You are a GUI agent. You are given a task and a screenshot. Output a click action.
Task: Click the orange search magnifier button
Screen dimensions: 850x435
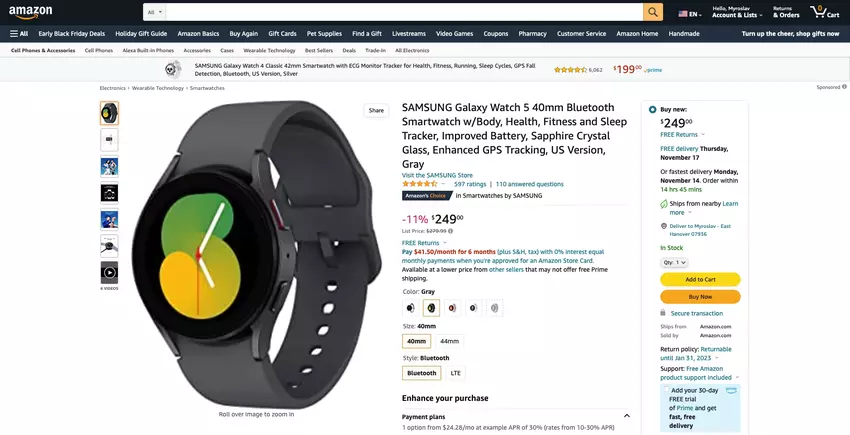pyautogui.click(x=653, y=12)
